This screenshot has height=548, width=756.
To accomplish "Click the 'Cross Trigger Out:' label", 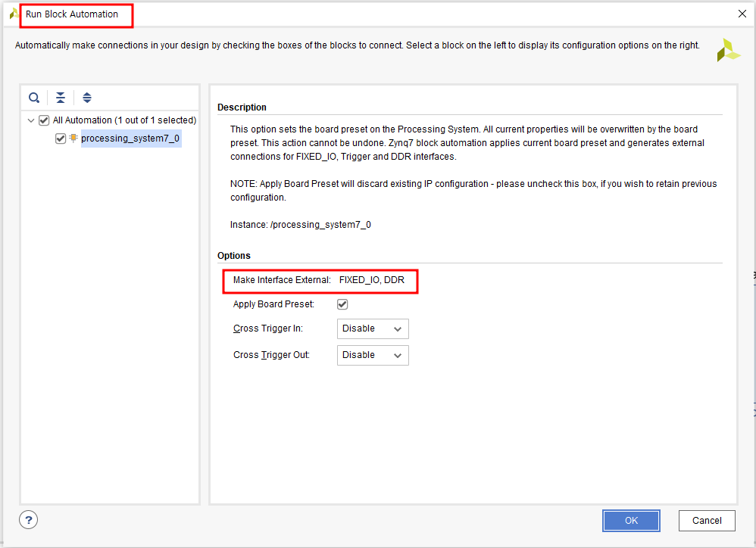I will pos(271,355).
